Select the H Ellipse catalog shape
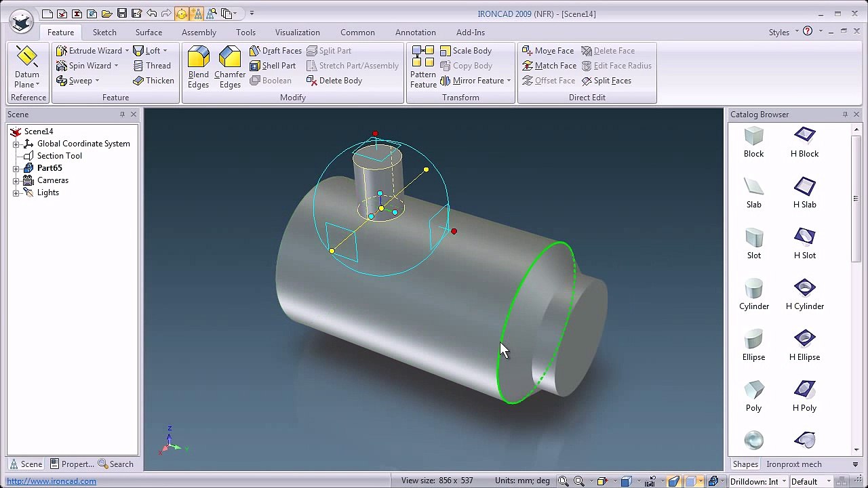Screen dimensions: 868x488 pos(804,346)
